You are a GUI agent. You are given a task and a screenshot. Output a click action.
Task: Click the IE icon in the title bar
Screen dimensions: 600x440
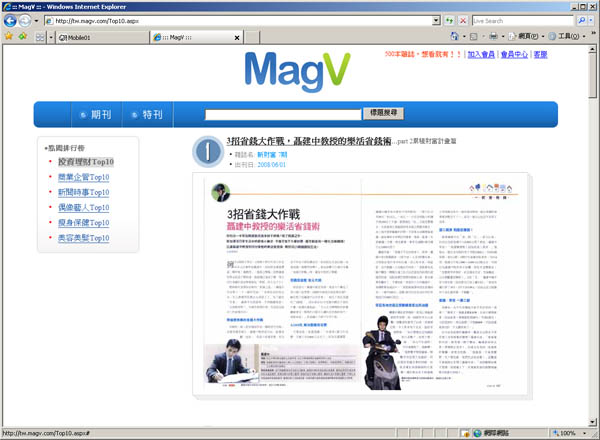[7, 7]
